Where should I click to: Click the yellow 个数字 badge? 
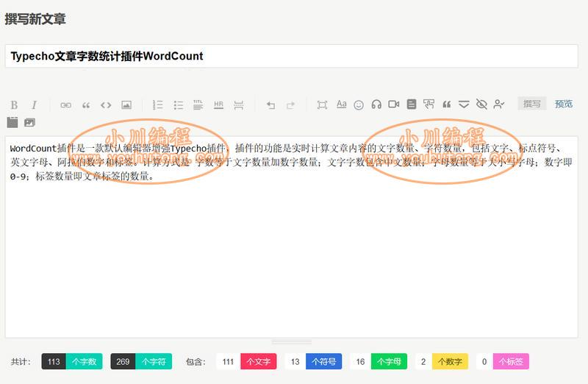tap(450, 361)
